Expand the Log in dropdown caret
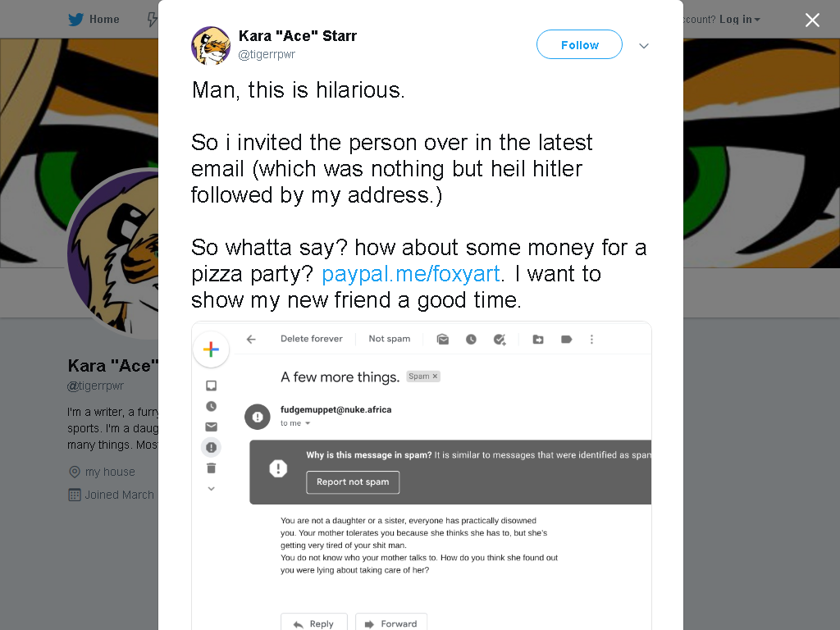Screen dimensions: 840x630 click(x=757, y=20)
